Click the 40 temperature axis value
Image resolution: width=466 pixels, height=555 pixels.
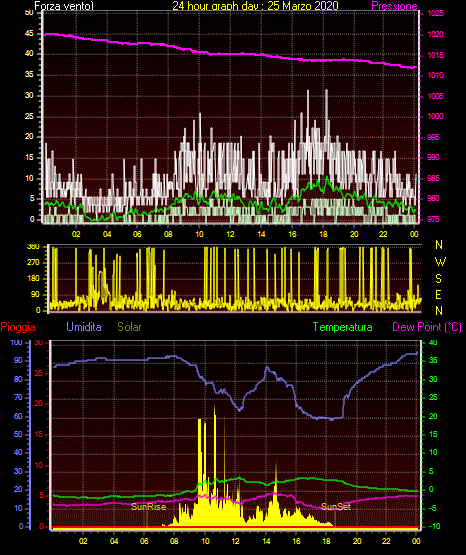(x=433, y=342)
